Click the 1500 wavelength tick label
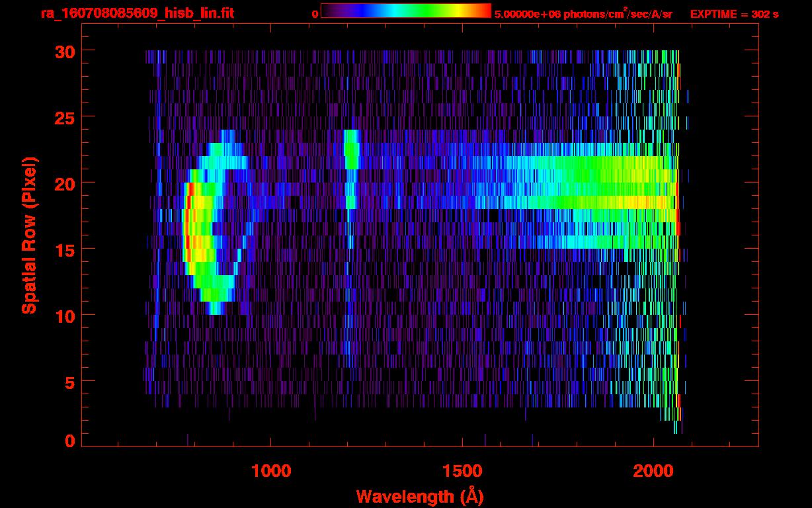Image resolution: width=812 pixels, height=508 pixels. pyautogui.click(x=462, y=471)
